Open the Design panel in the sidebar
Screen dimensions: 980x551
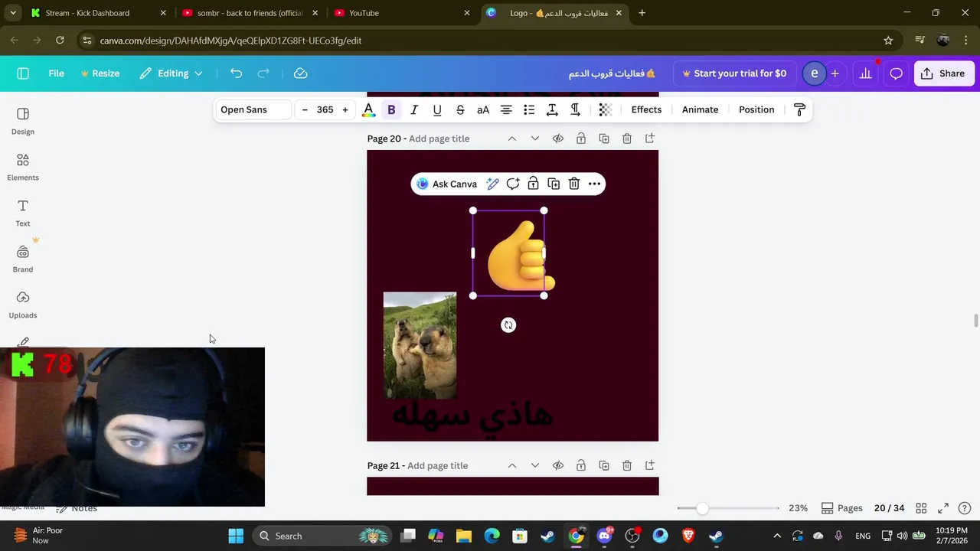pos(23,121)
